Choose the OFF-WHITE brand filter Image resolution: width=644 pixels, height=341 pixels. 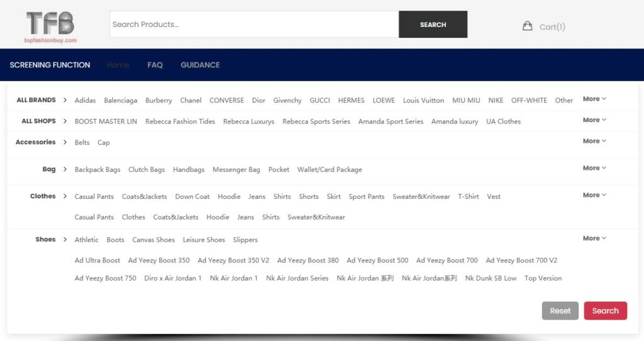click(529, 100)
